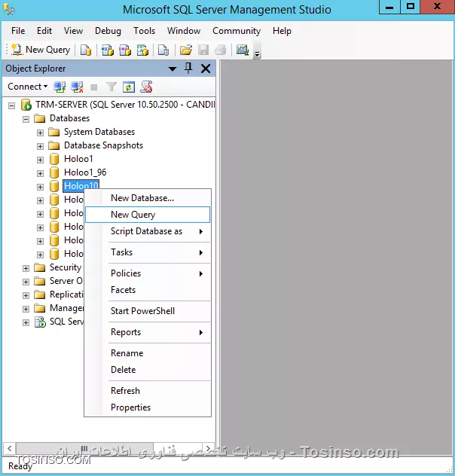Click the Stop icon in Object Explorer toolbar
This screenshot has width=455, height=476.
[94, 87]
